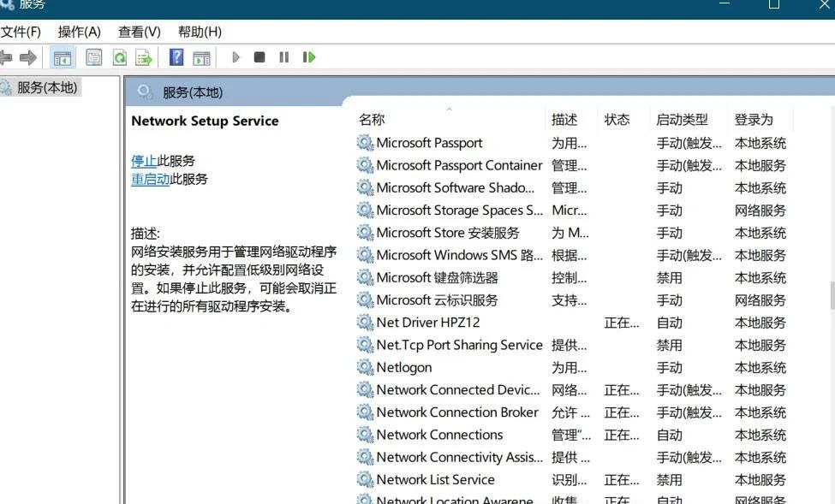835x504 pixels.
Task: Click the Pause Service icon
Action: coord(283,56)
